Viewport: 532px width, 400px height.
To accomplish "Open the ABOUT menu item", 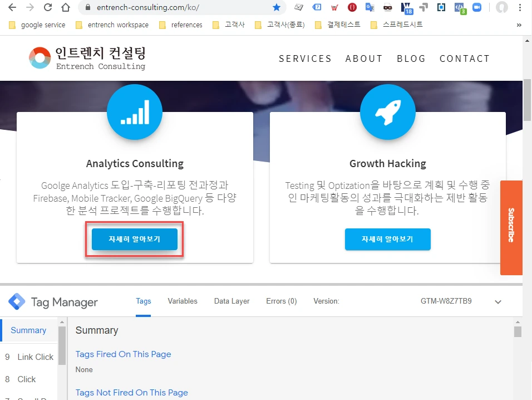I will click(x=364, y=58).
